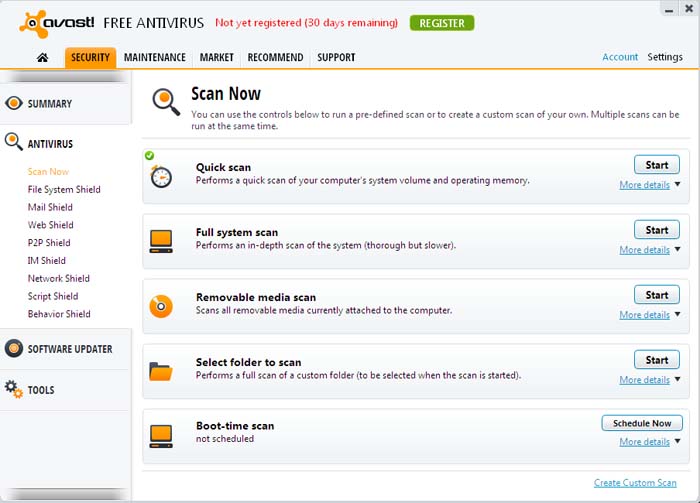Minimize the avast window
Screen dimensions: 700x503
tap(669, 9)
